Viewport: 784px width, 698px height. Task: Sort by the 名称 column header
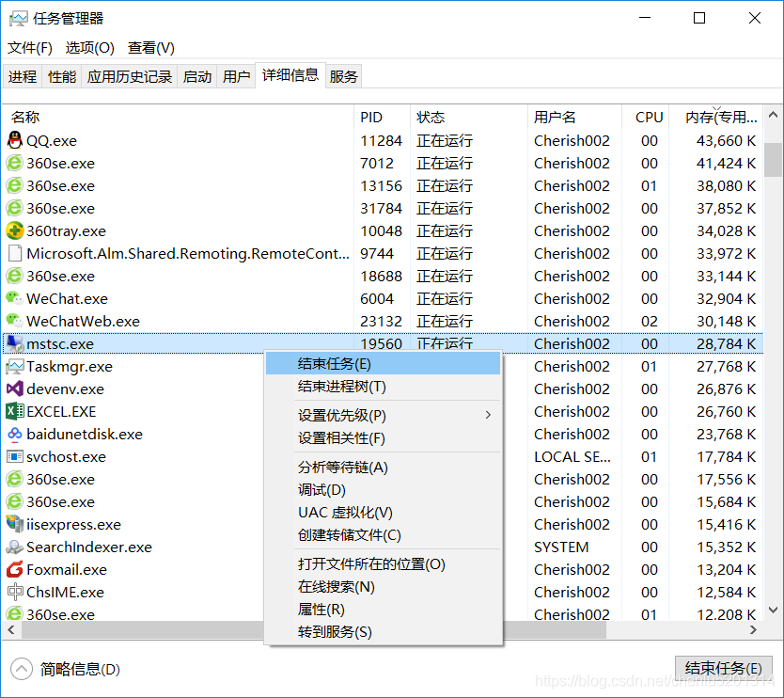[179, 117]
